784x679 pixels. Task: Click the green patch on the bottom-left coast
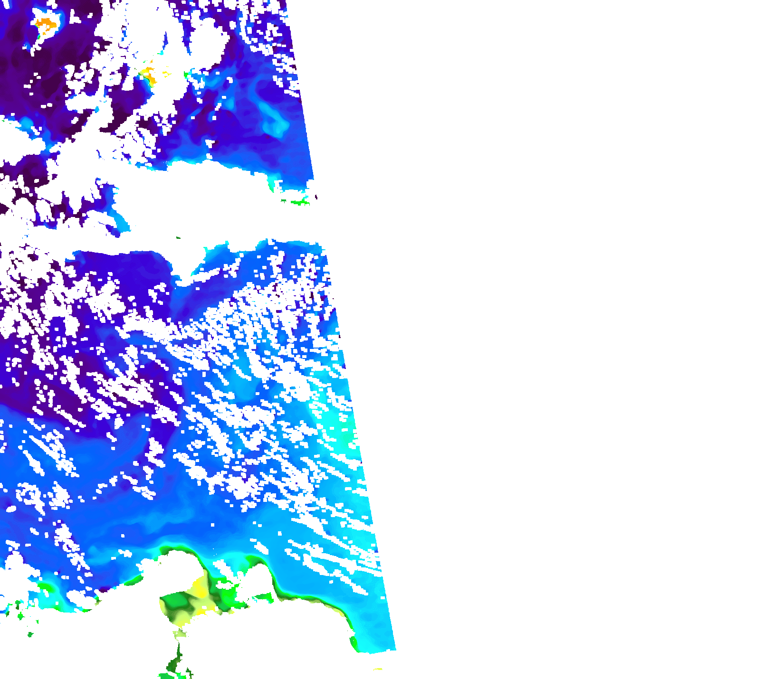[x=45, y=587]
